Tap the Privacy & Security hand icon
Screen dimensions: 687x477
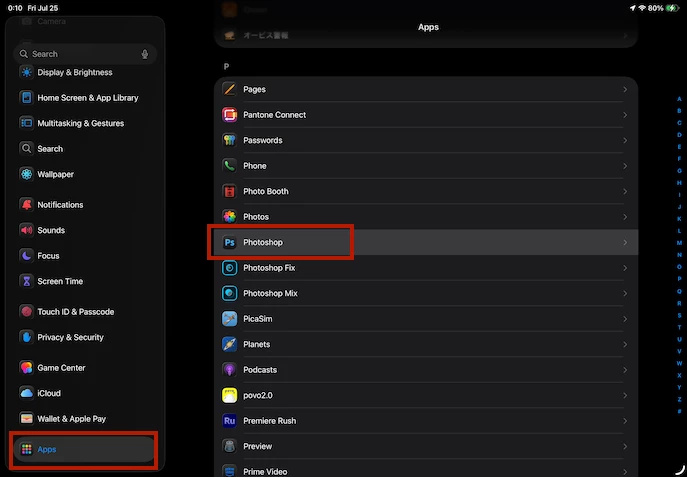click(27, 337)
